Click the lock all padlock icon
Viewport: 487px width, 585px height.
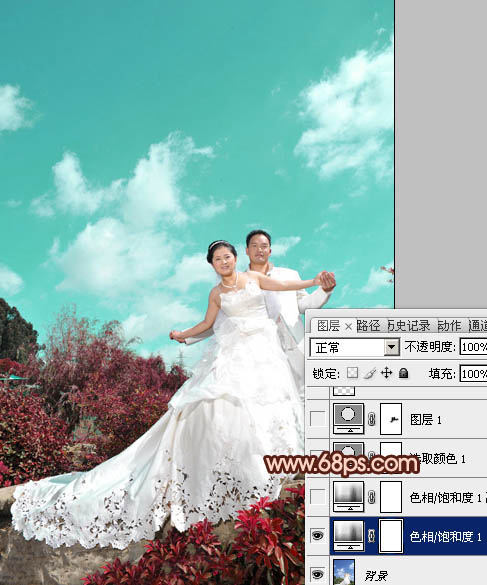point(403,373)
